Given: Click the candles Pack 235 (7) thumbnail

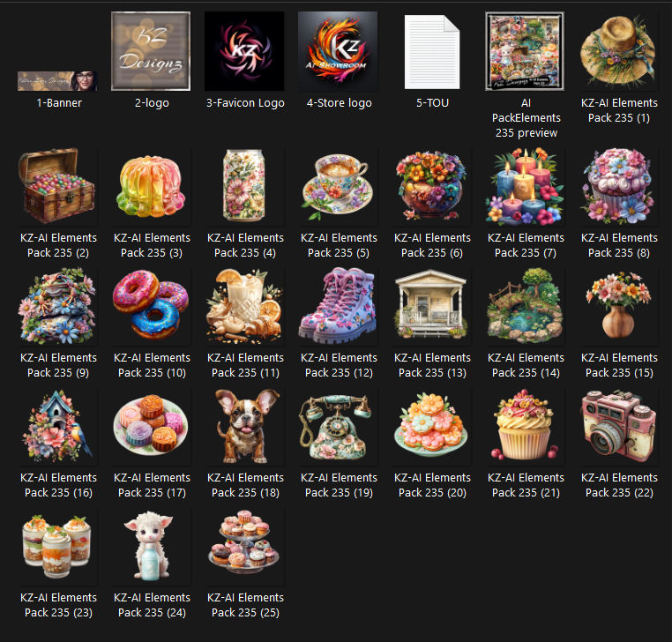Looking at the screenshot, I should point(525,186).
